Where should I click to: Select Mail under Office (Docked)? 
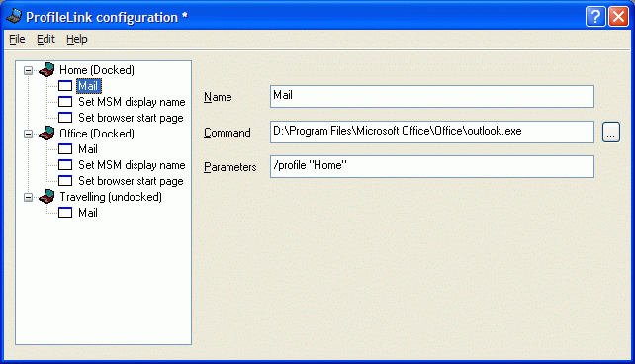click(x=88, y=149)
